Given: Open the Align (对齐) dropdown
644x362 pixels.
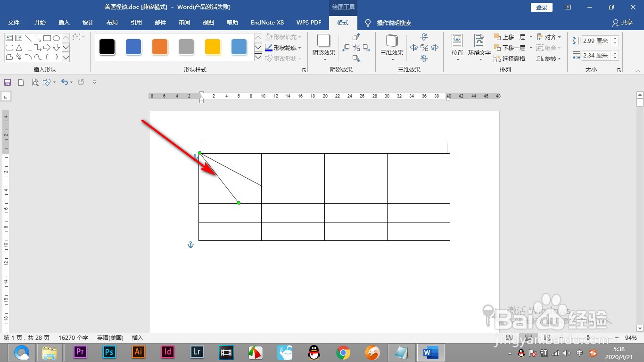Looking at the screenshot, I should [x=549, y=37].
